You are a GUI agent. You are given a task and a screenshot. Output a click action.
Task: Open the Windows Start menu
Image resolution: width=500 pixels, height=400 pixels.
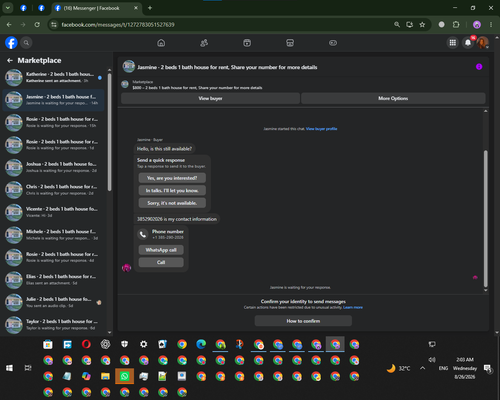(9, 368)
